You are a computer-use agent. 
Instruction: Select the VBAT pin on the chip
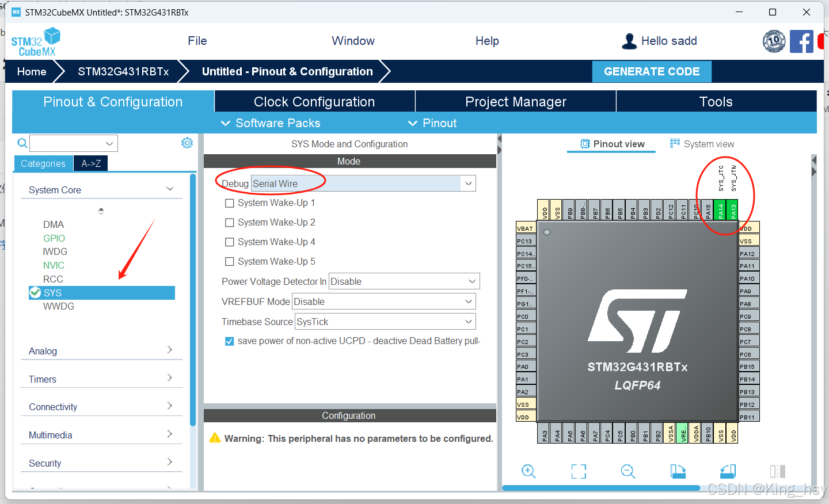pyautogui.click(x=526, y=228)
